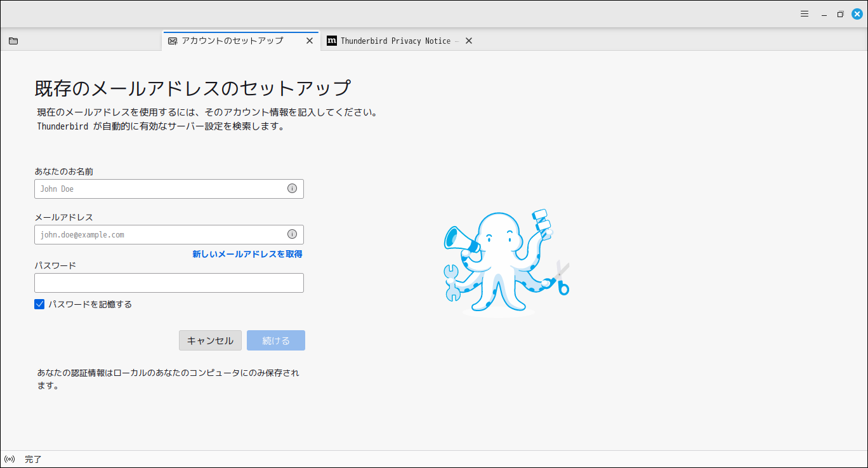Close the アカウントのセットアップ tab
868x468 pixels.
(x=310, y=41)
